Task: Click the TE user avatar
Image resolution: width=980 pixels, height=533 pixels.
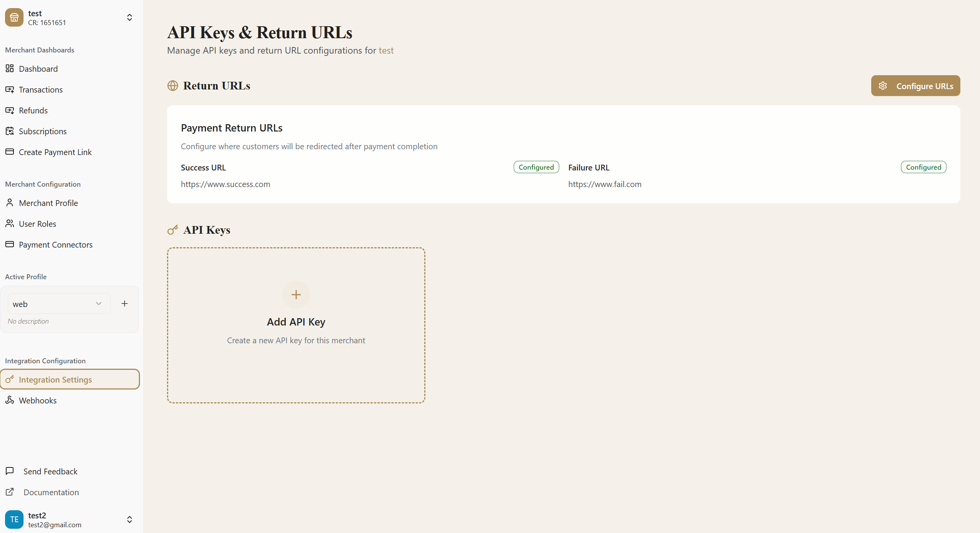Action: pyautogui.click(x=14, y=520)
